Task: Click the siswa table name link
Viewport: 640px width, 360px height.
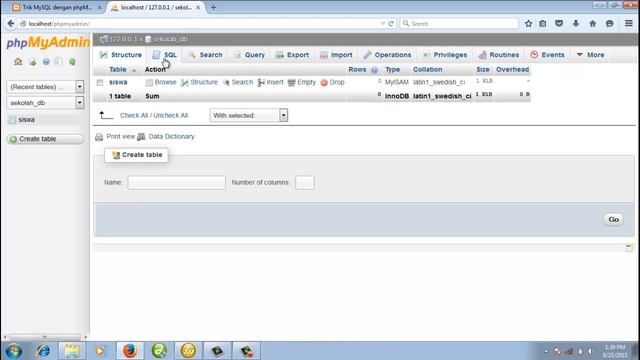Action: point(118,82)
